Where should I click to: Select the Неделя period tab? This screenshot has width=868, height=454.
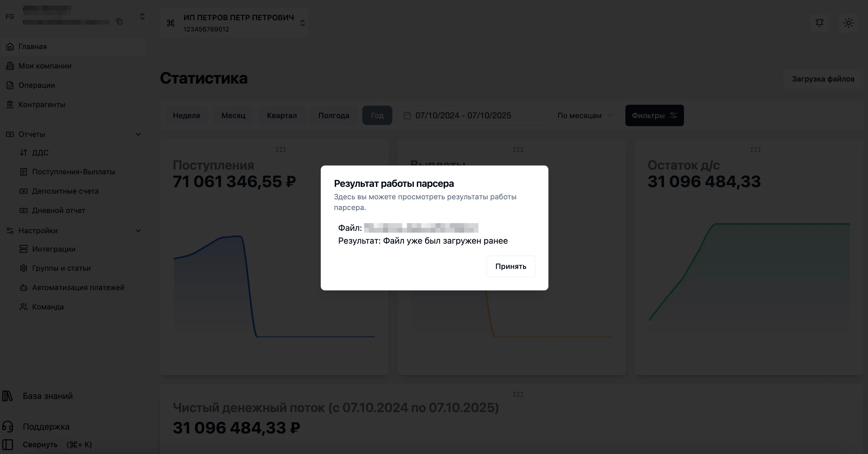186,115
